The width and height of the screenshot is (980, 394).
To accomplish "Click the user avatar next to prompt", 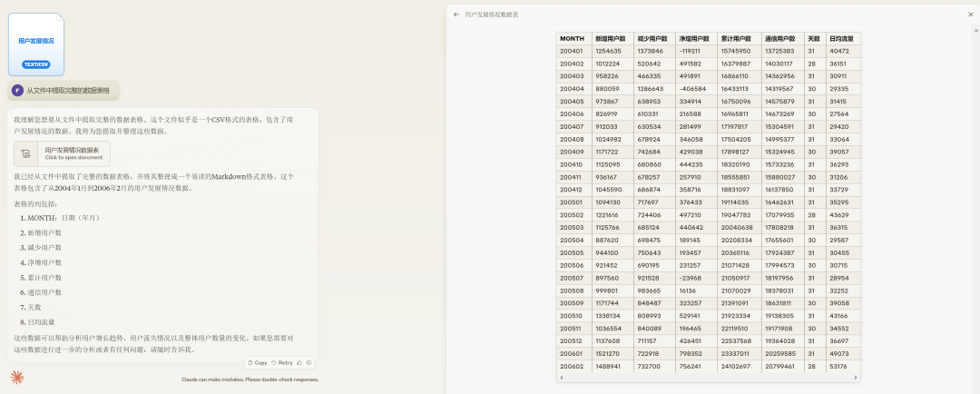I will point(19,91).
